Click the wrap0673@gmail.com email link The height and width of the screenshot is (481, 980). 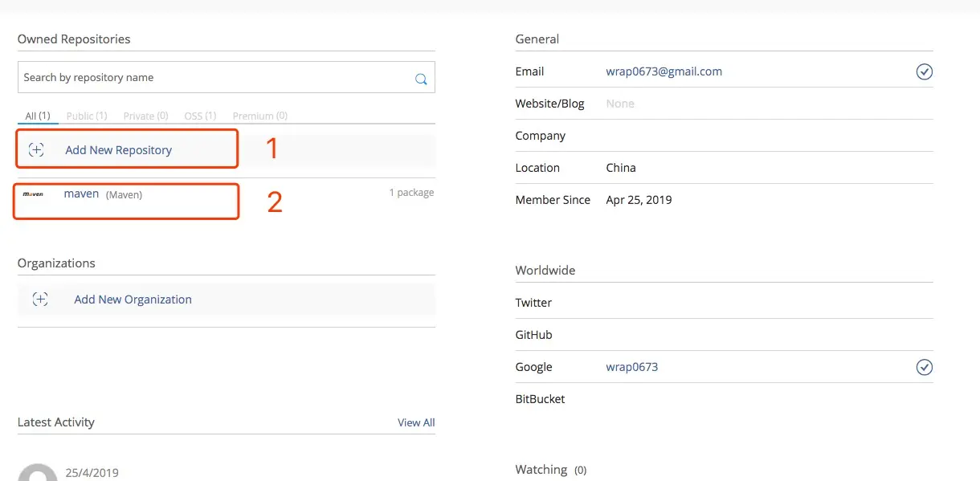(664, 71)
